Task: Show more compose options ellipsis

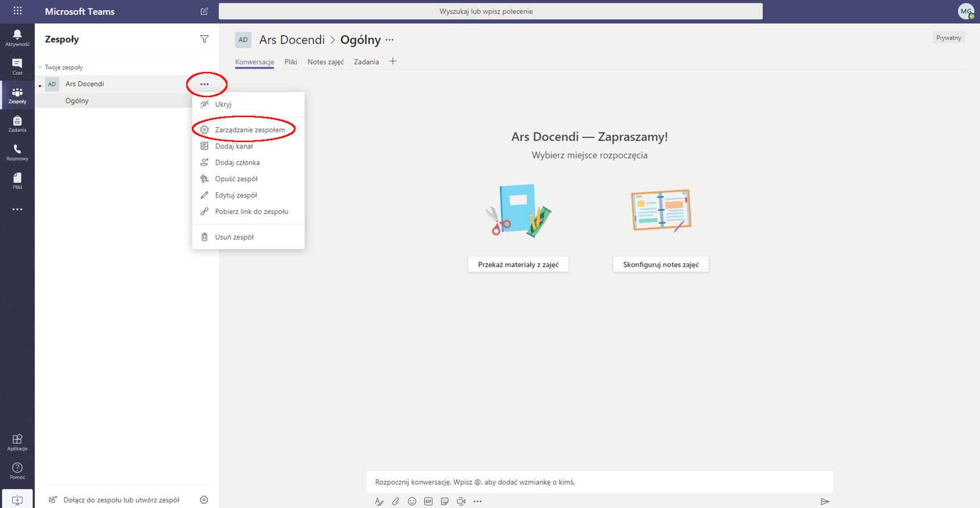Action: point(477,501)
